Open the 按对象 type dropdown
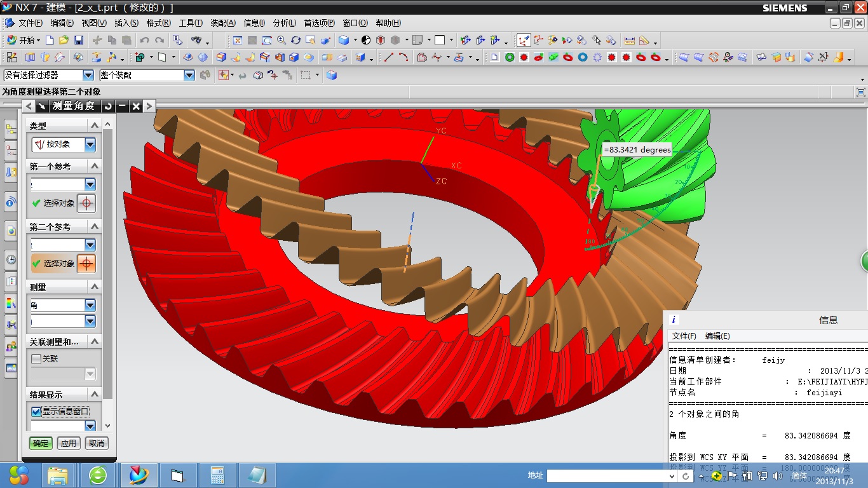868x488 pixels. [90, 145]
